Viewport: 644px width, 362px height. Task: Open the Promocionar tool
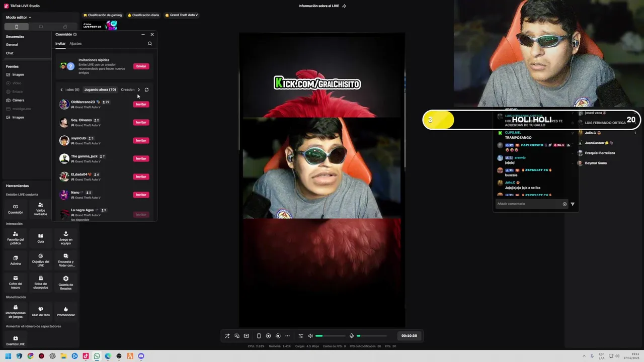tap(65, 311)
